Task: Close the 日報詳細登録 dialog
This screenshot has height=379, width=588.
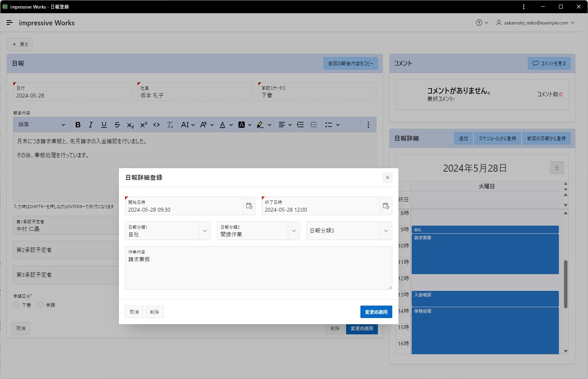Action: tap(387, 177)
